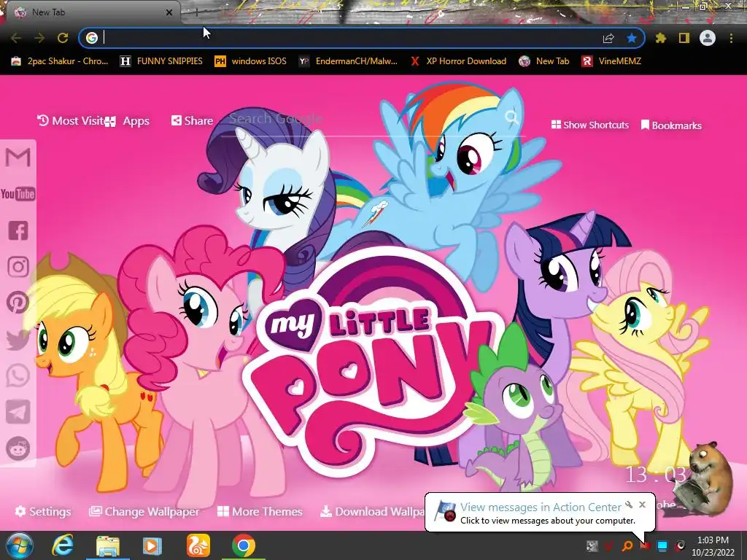Screen dimensions: 747x560
Task: Open the New Tab bookmark
Action: point(544,61)
